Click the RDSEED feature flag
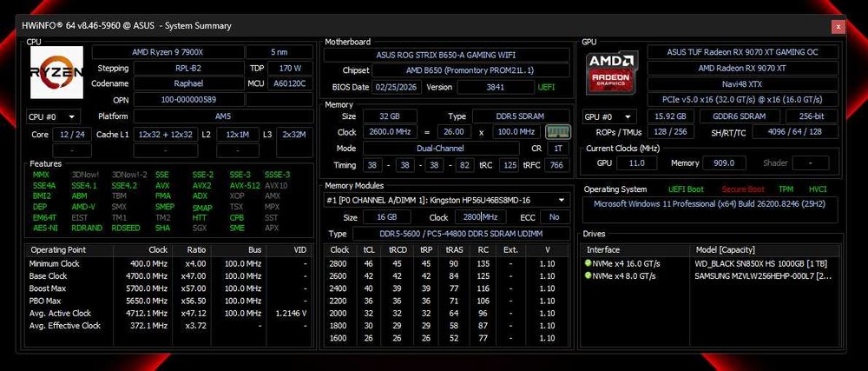The height and width of the screenshot is (371, 868). click(126, 228)
